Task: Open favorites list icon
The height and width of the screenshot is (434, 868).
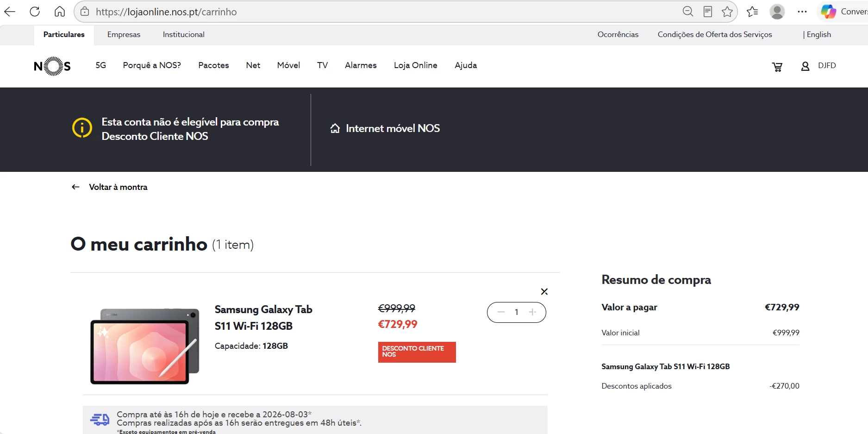Action: point(752,12)
